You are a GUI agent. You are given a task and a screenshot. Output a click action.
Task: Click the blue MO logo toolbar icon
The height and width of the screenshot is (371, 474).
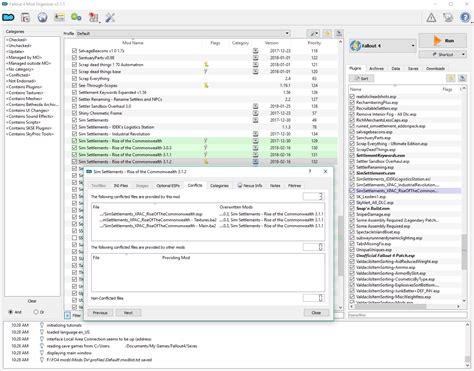tap(8, 17)
